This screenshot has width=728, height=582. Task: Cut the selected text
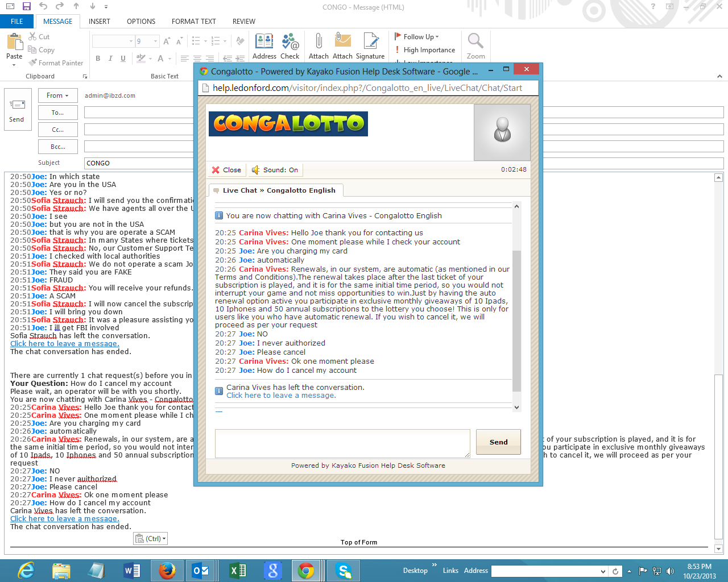coord(39,36)
